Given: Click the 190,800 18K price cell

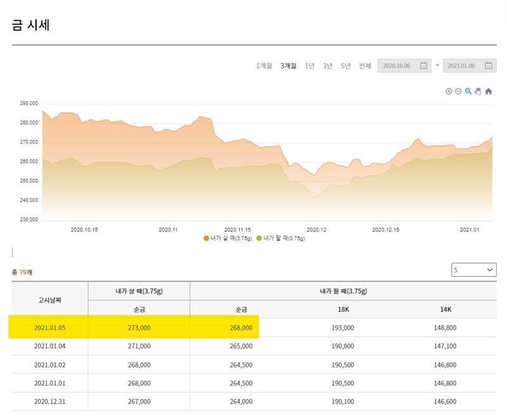Looking at the screenshot, I should pos(343,346).
